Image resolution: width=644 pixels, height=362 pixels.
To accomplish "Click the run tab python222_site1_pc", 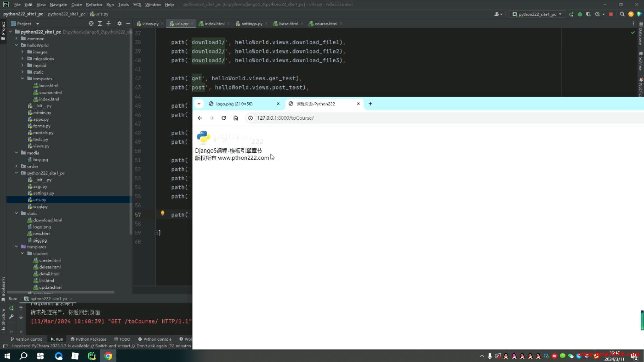I will (x=49, y=299).
